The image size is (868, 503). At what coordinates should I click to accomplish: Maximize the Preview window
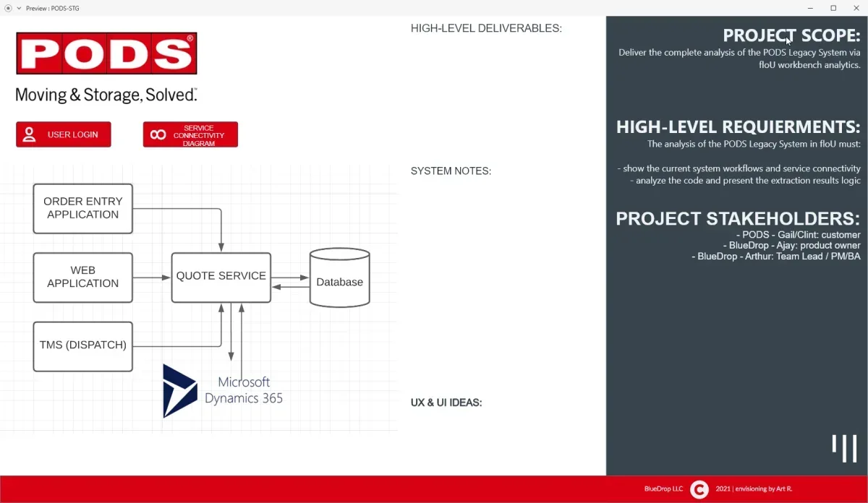833,8
